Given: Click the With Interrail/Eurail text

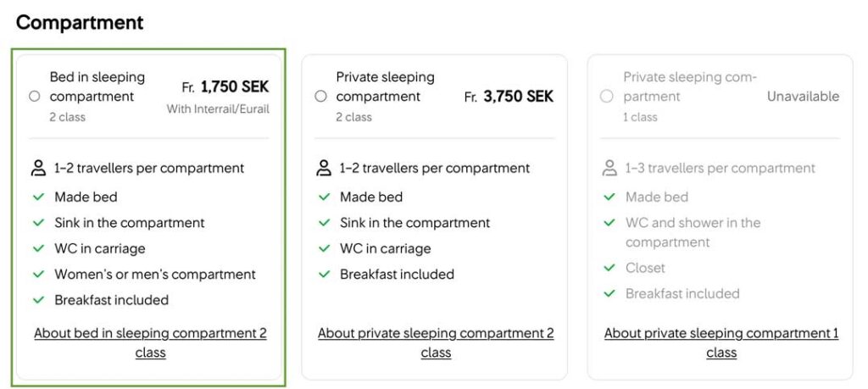Looking at the screenshot, I should coord(218,108).
